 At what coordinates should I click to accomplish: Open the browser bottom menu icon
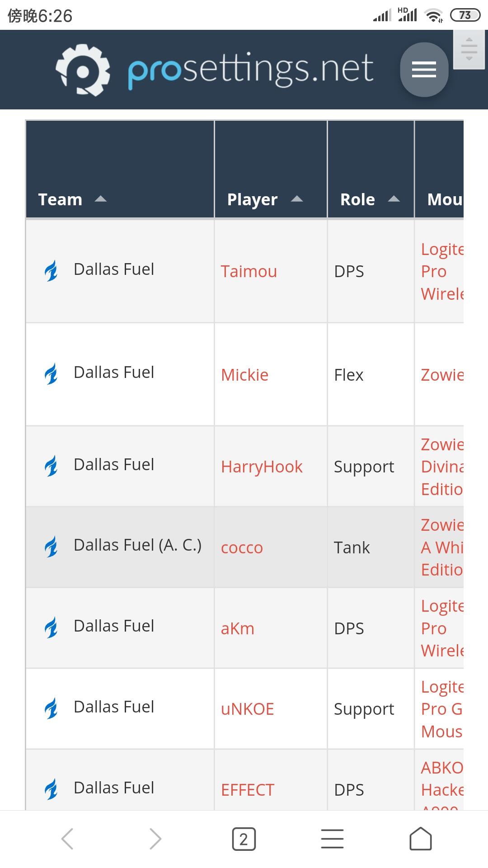(x=332, y=839)
